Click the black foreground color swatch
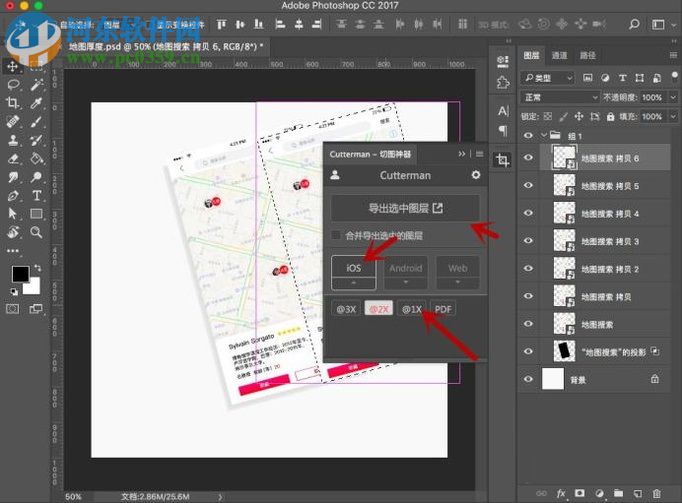682x503 pixels. coord(20,274)
